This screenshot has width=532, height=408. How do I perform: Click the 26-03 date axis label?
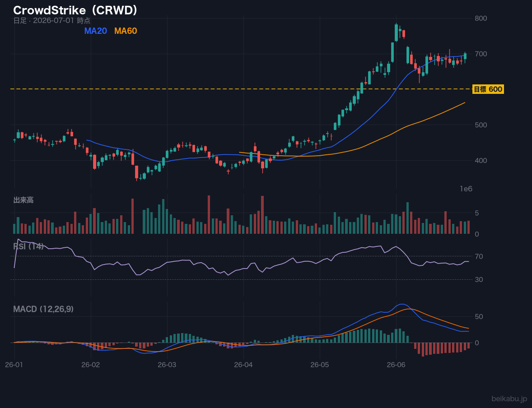(167, 365)
